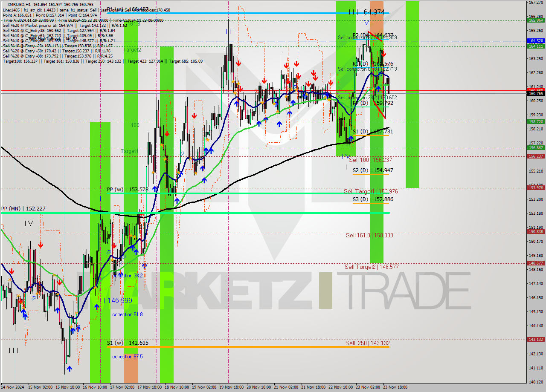Select the green 156.867 price tag
This screenshot has height=392, width=546.
pyautogui.click(x=536, y=147)
